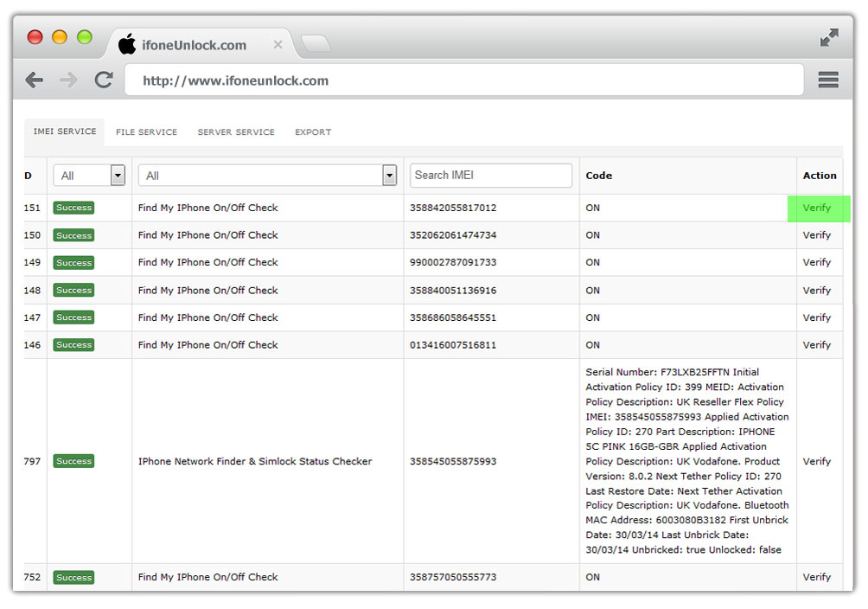
Task: Click the Apple logo favicon on the tab
Action: coord(127,44)
